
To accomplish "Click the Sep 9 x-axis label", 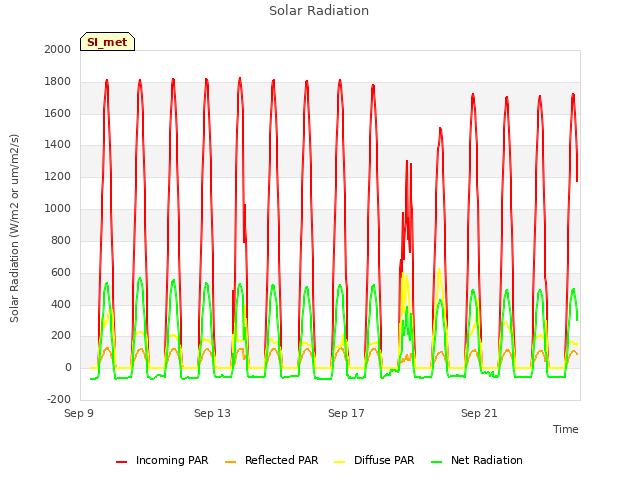I will [79, 413].
